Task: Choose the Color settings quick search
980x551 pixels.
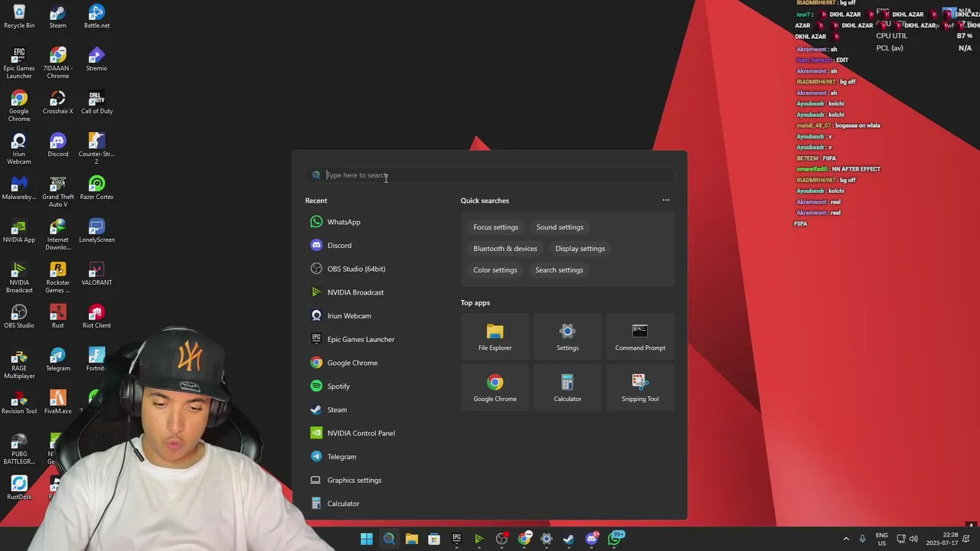Action: 495,270
